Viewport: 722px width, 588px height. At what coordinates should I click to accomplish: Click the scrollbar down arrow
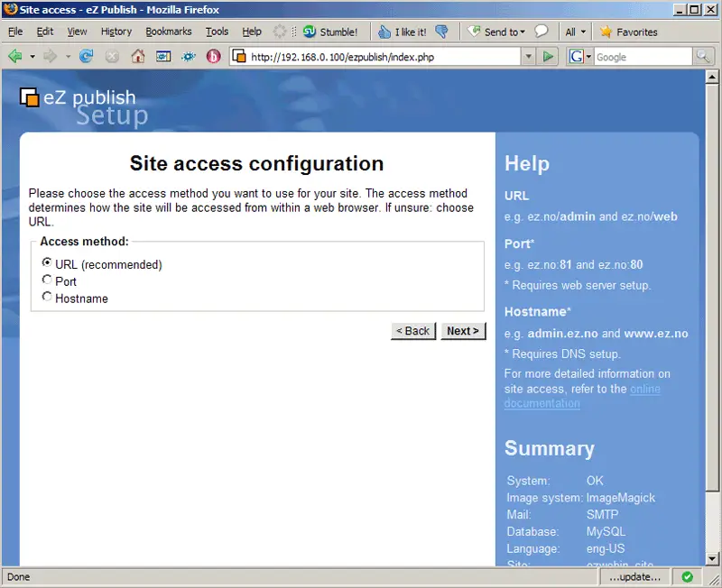[x=712, y=559]
